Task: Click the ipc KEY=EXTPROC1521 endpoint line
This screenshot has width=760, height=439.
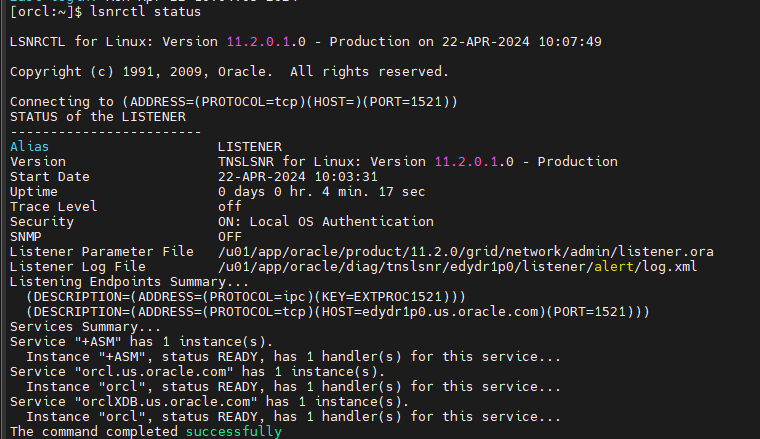Action: (x=246, y=297)
